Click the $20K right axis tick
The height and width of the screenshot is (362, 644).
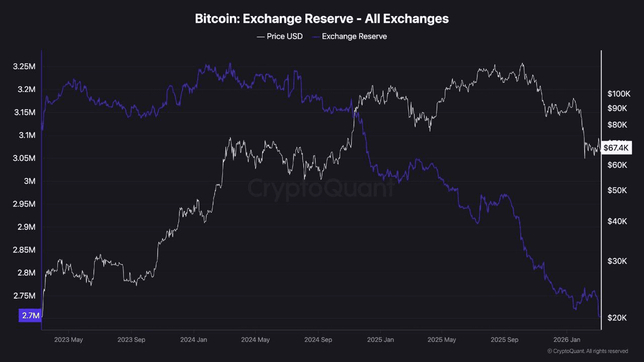[x=617, y=318]
